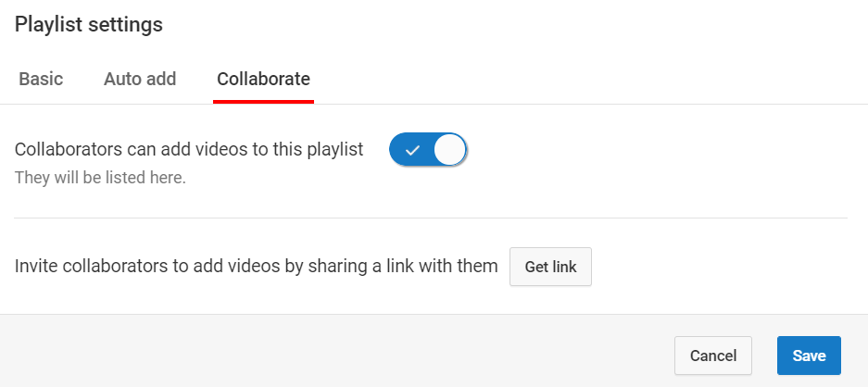The height and width of the screenshot is (387, 868).
Task: Click the 'They will be listed here' text
Action: pos(100,178)
